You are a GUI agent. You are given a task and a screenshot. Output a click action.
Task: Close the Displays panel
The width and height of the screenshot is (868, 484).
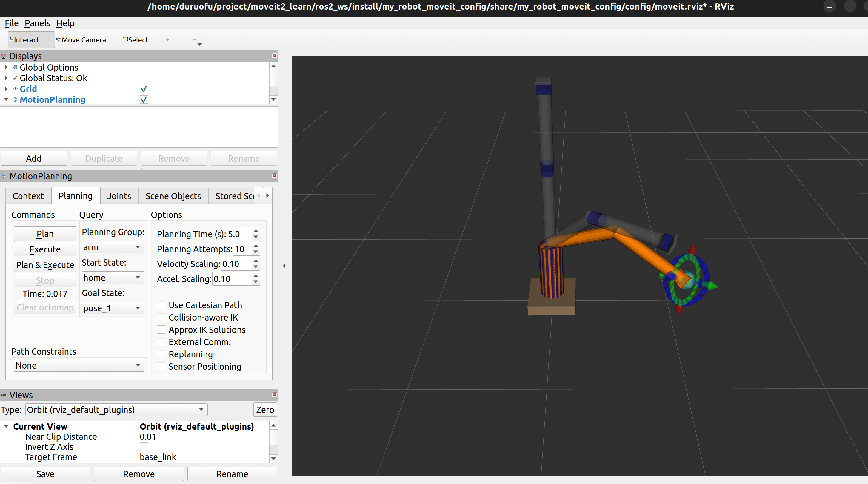tap(274, 56)
